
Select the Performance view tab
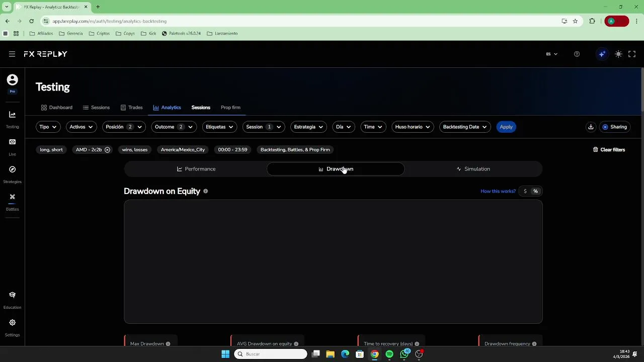[x=196, y=169]
